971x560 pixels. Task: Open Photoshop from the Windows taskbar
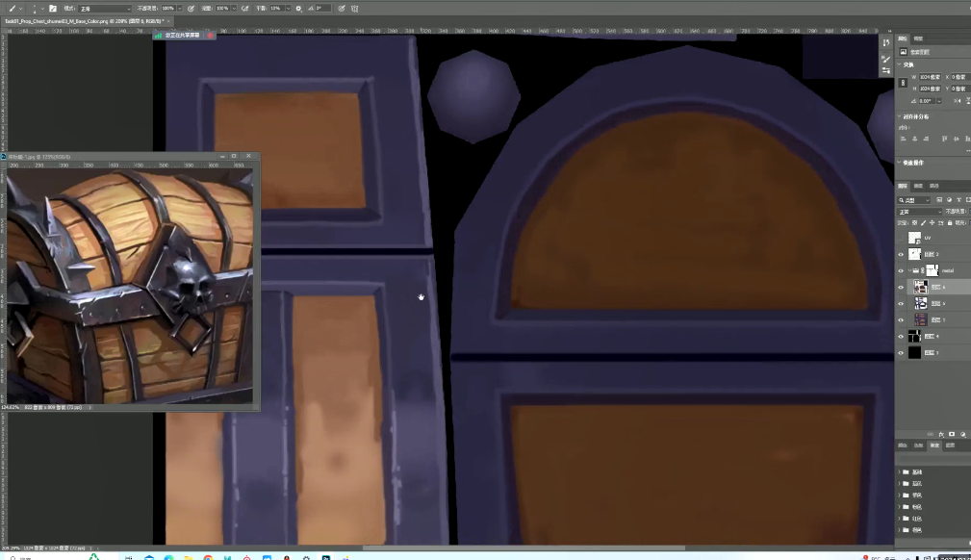325,557
